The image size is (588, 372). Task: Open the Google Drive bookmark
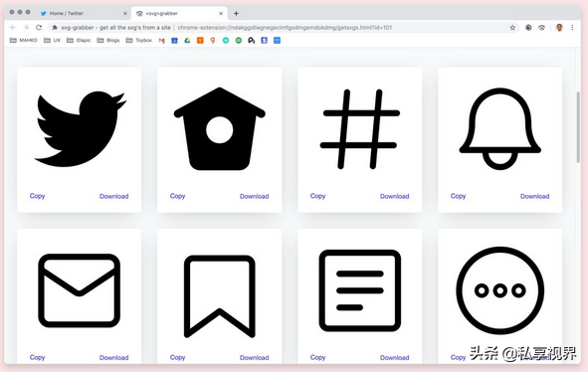pyautogui.click(x=187, y=40)
